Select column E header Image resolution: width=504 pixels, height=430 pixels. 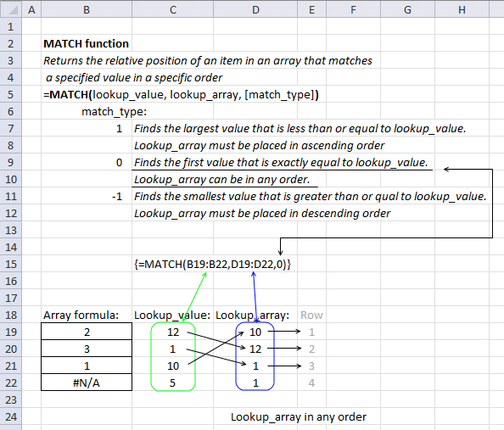[311, 9]
